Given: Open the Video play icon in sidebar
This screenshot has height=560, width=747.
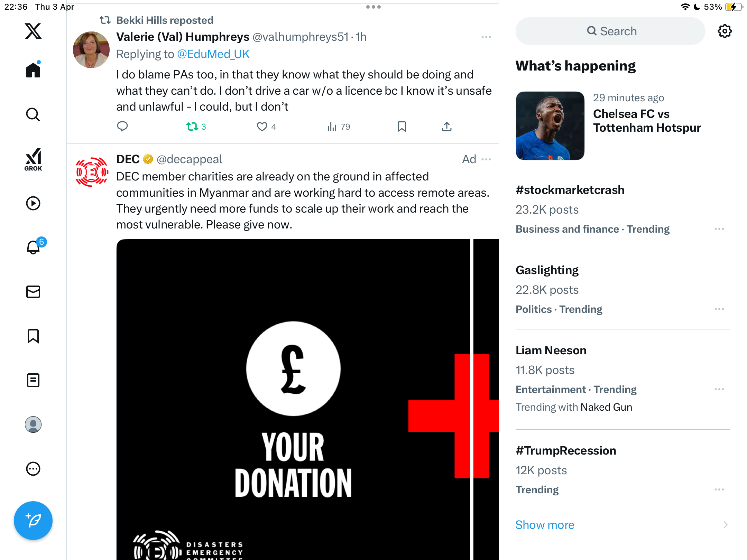Looking at the screenshot, I should coord(33,203).
